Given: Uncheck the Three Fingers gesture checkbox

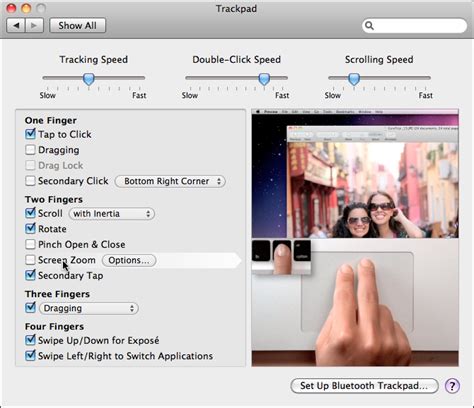Looking at the screenshot, I should tap(30, 308).
